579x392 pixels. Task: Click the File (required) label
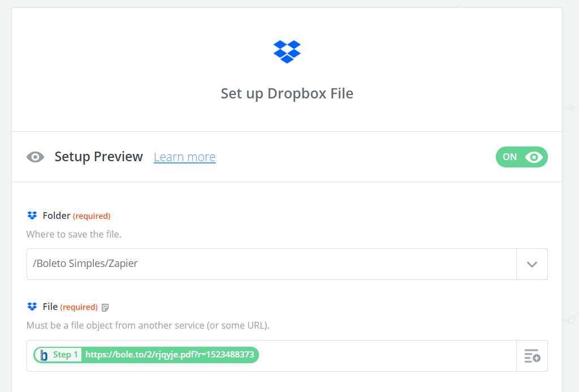tap(70, 307)
